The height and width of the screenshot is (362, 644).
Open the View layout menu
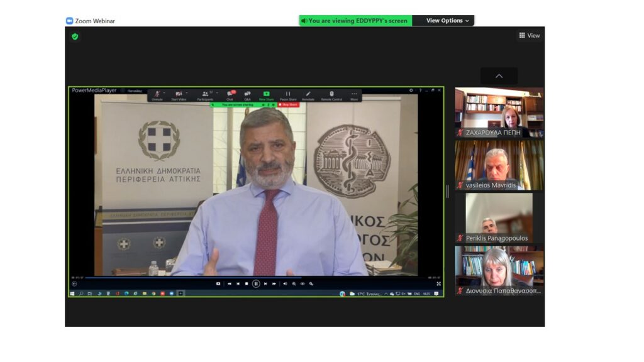(530, 36)
